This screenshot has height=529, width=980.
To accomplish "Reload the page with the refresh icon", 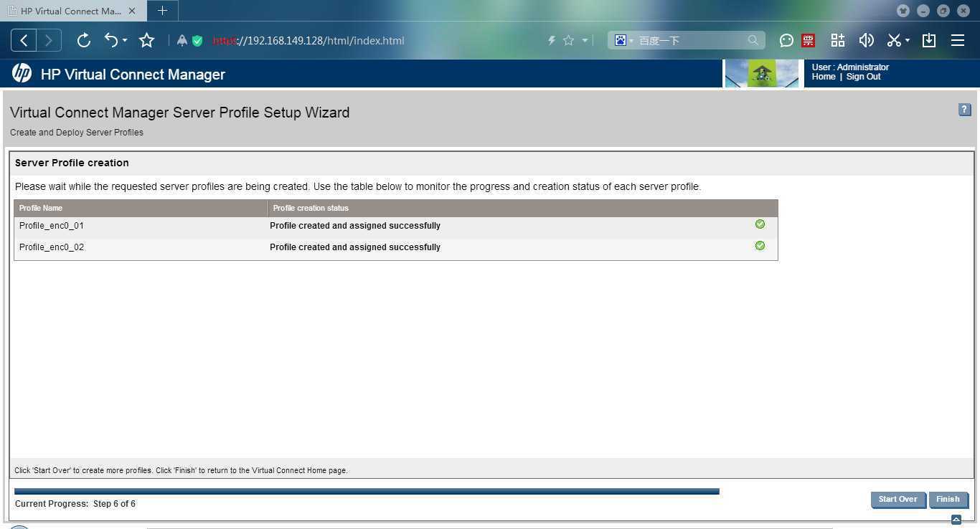I will click(83, 40).
